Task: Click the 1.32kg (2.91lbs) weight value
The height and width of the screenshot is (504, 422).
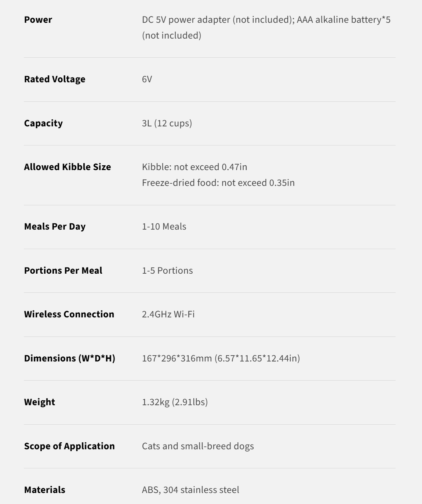Action: pos(175,402)
